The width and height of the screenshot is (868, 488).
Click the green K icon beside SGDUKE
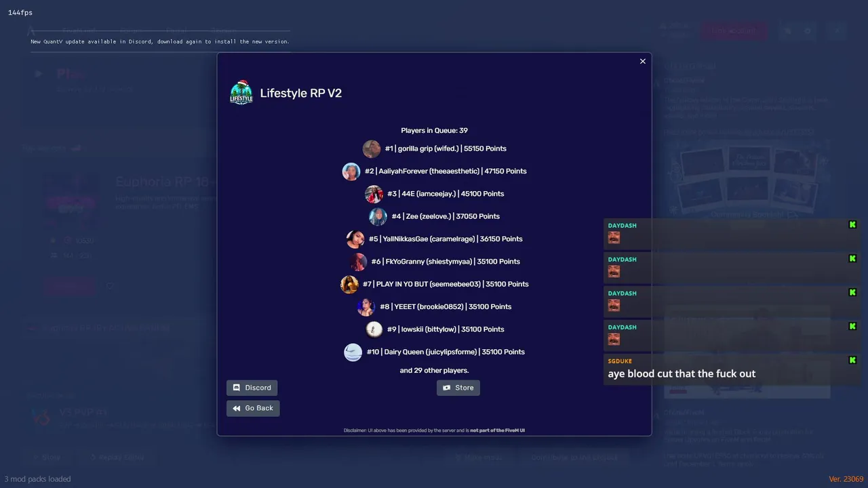tap(852, 360)
